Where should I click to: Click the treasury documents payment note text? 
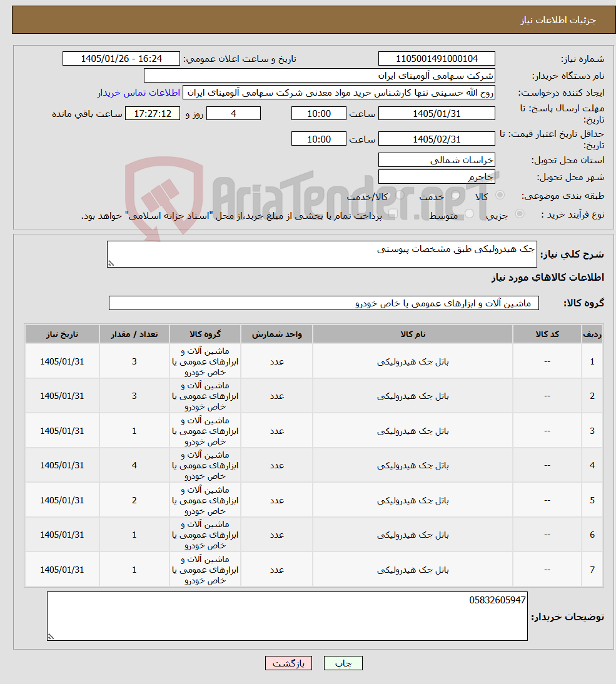[231, 216]
